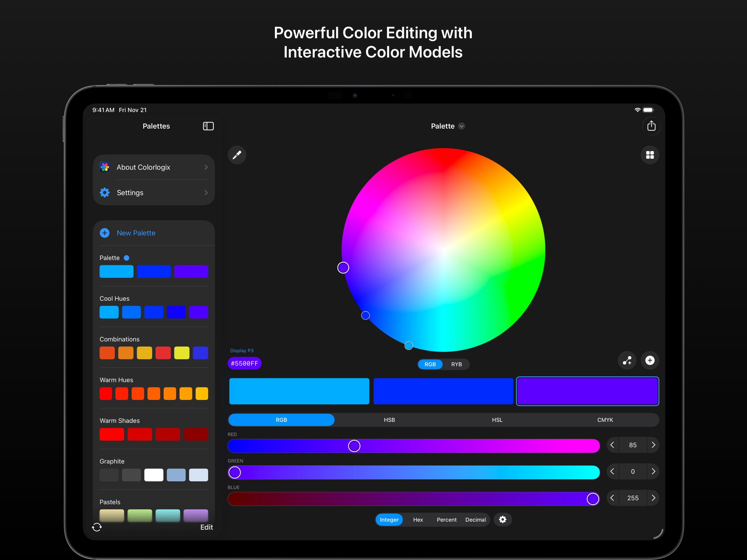Viewport: 747px width, 560px height.
Task: Switch to grid view icon
Action: click(x=650, y=155)
